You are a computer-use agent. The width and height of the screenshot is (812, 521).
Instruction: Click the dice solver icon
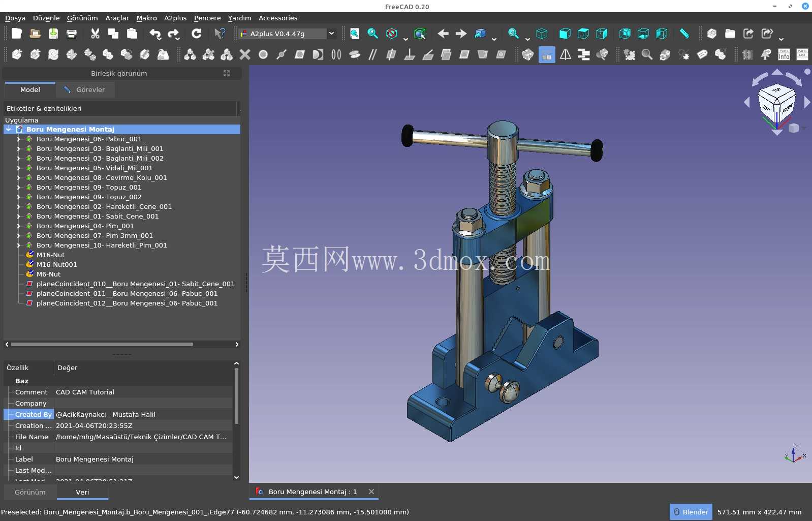(528, 54)
